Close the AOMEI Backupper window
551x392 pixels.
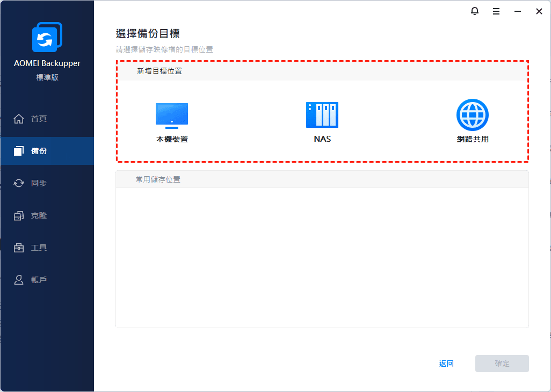[x=539, y=11]
